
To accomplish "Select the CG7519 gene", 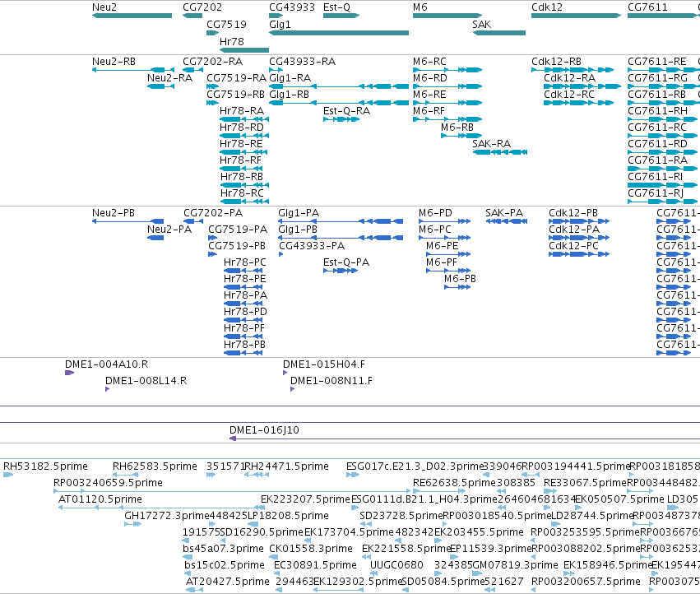I will (x=212, y=33).
